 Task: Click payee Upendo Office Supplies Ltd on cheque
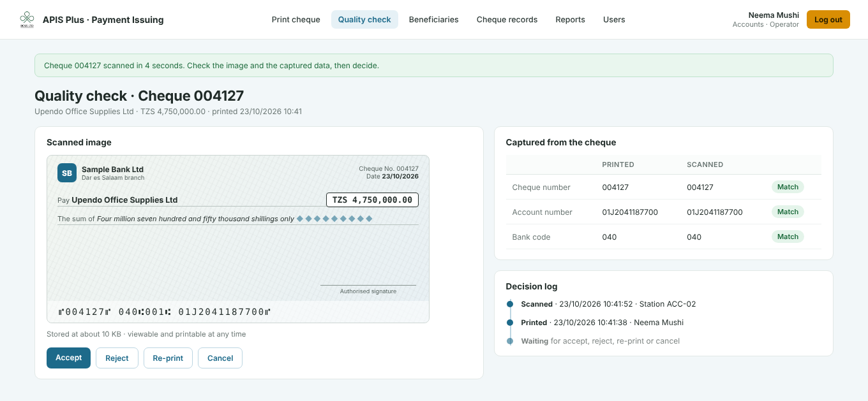[x=124, y=200]
